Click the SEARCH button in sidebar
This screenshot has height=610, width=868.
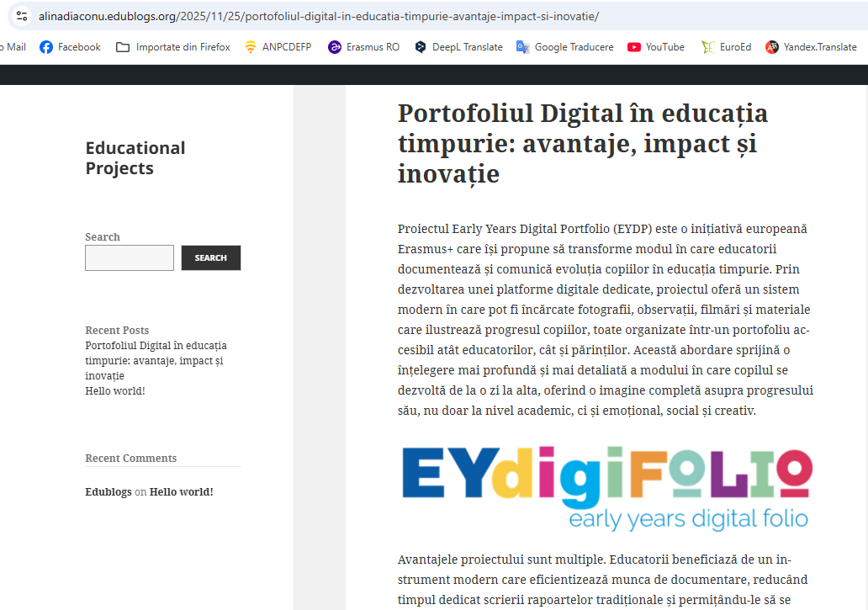(x=210, y=257)
